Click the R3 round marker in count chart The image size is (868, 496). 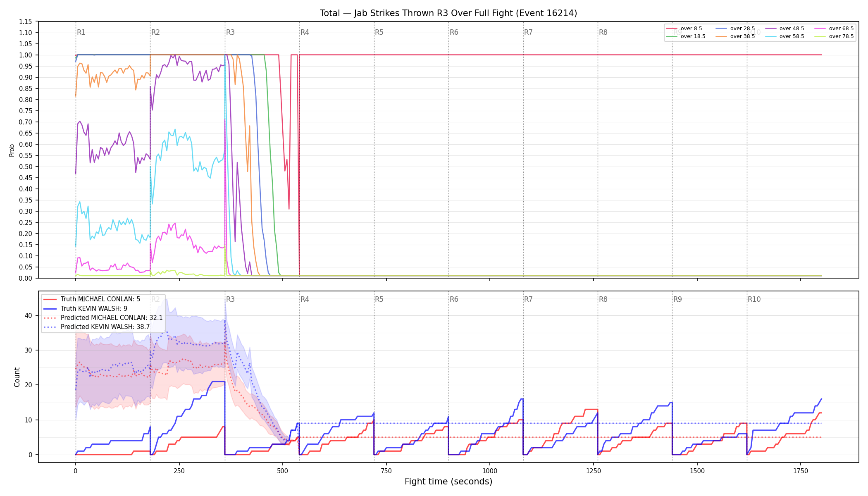[230, 299]
